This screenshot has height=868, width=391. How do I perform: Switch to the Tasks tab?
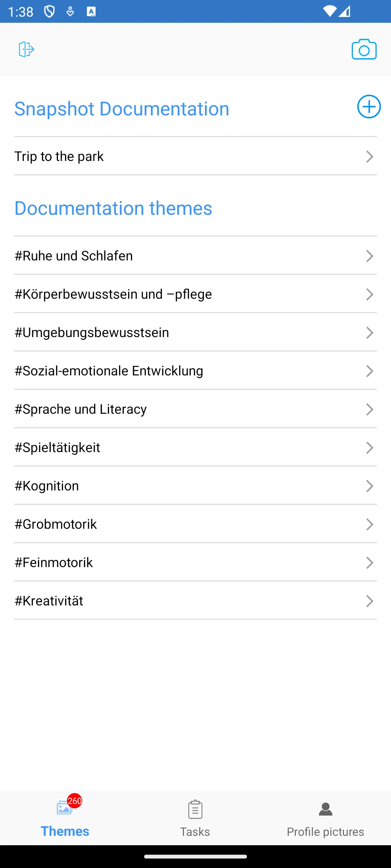(x=195, y=818)
